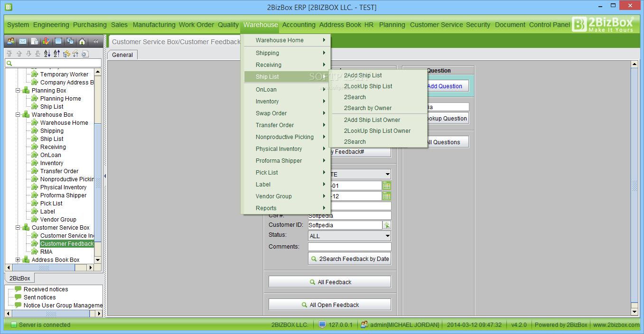The width and height of the screenshot is (644, 334).
Task: Click the Customer ID lookup icon
Action: (387, 225)
